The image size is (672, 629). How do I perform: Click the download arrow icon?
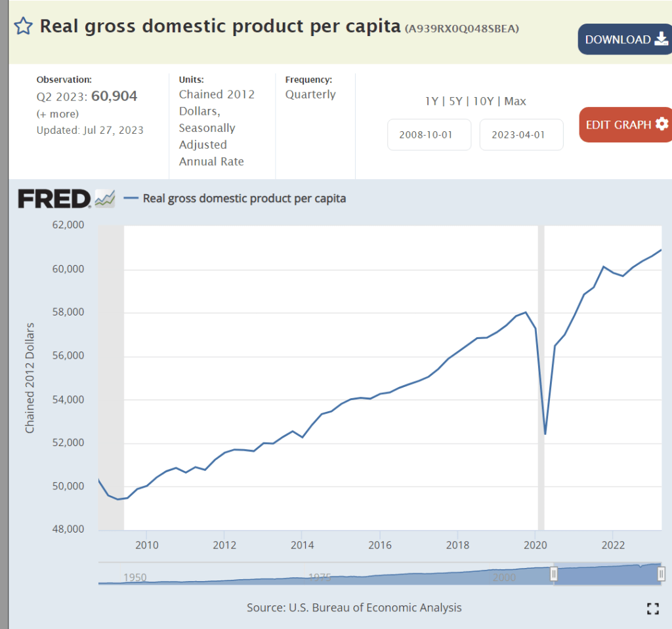point(661,39)
